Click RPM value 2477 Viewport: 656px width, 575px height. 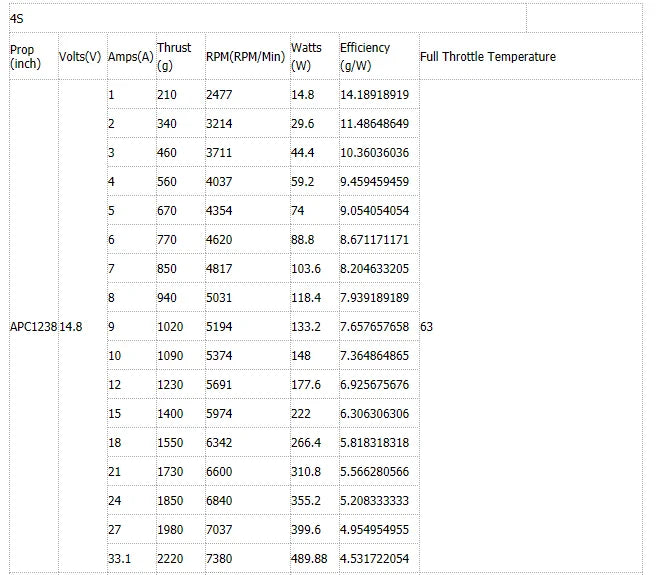point(219,95)
